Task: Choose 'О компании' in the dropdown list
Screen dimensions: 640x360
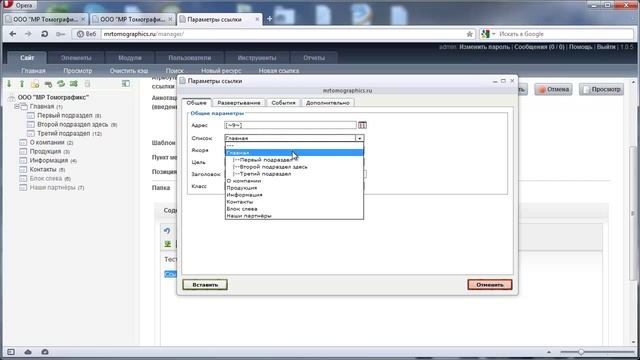Action: point(294,180)
